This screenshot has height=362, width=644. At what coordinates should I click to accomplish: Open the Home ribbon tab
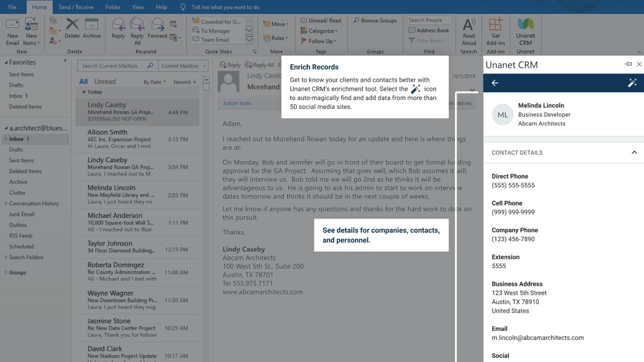(x=40, y=7)
